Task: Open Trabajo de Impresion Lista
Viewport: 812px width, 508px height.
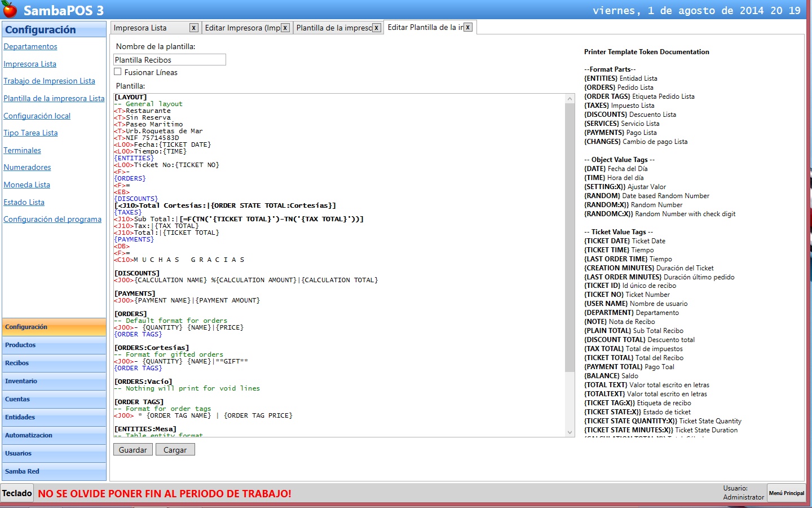Action: click(x=49, y=81)
